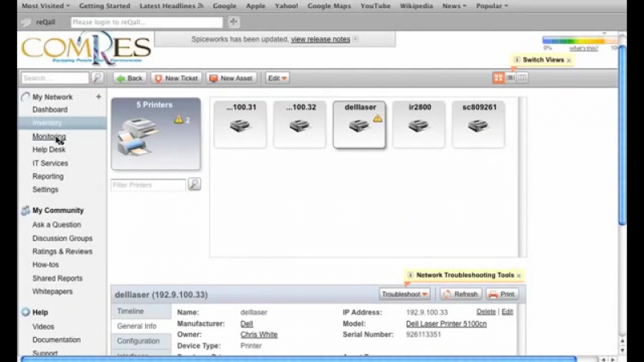Open the General Info tab
Viewport: 644px width, 362px height.
141,326
